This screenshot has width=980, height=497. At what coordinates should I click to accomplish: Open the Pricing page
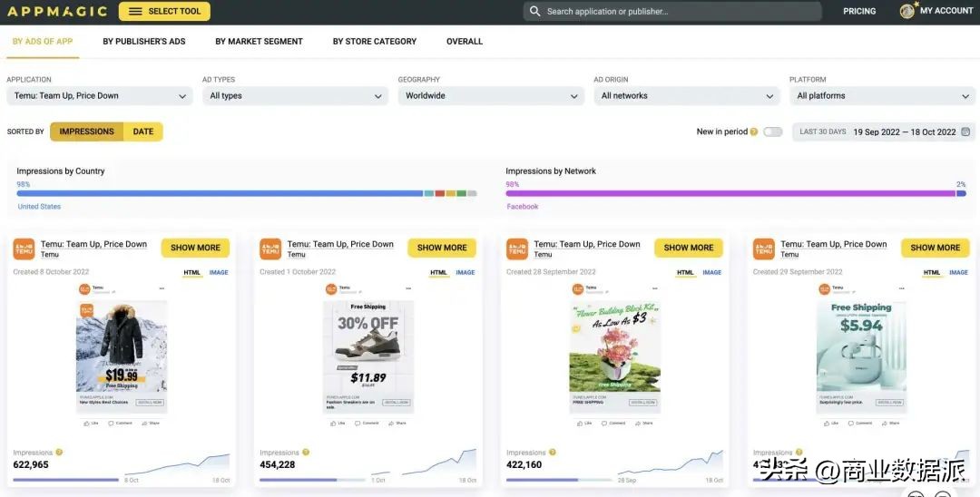pyautogui.click(x=859, y=11)
